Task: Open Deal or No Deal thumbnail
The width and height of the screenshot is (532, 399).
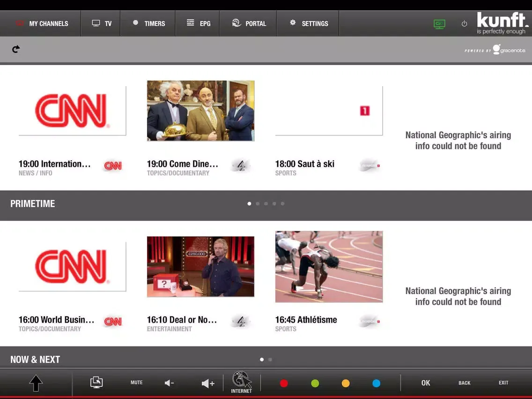Action: tap(200, 266)
